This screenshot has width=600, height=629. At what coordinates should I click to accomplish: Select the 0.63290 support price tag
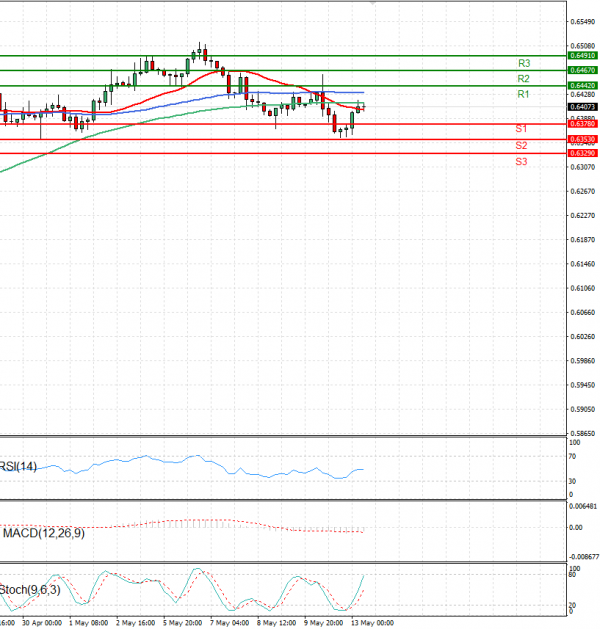(583, 153)
